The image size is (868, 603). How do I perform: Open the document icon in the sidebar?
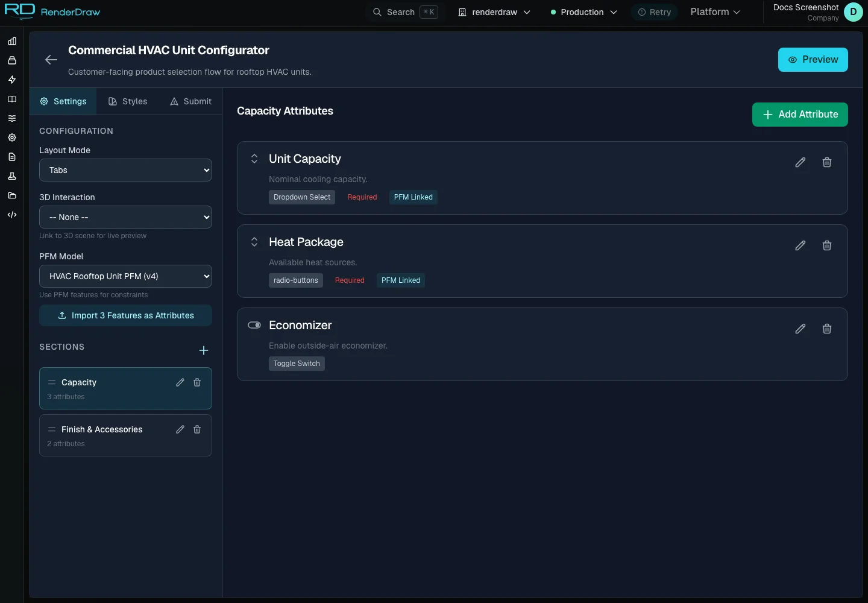point(12,157)
